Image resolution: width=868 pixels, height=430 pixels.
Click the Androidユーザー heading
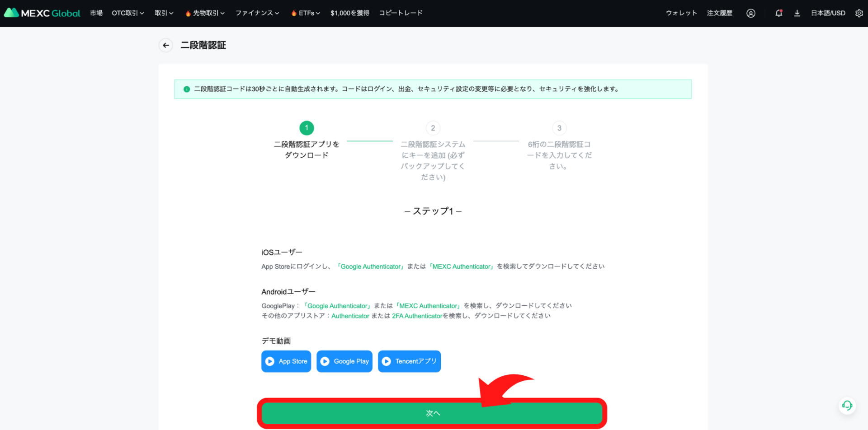pos(288,292)
